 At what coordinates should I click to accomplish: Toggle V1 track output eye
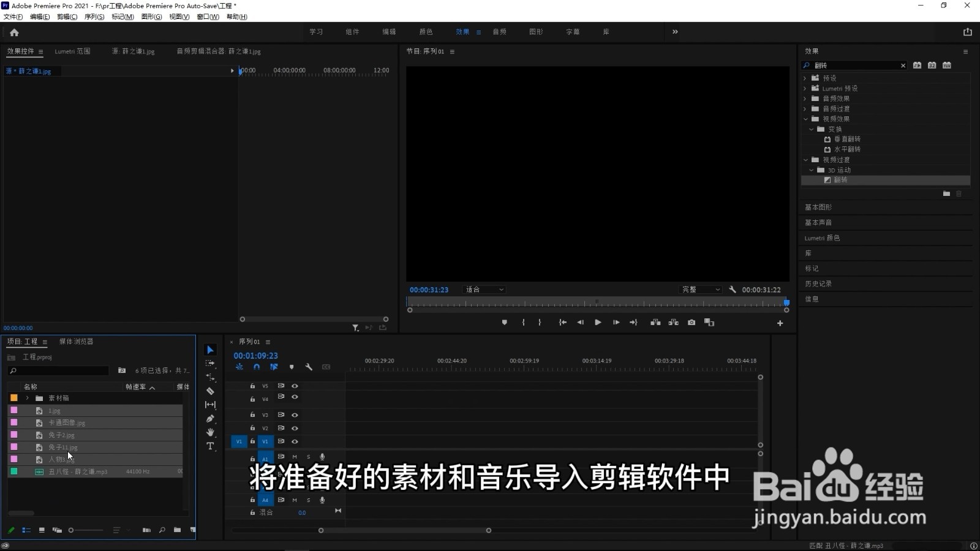tap(295, 441)
